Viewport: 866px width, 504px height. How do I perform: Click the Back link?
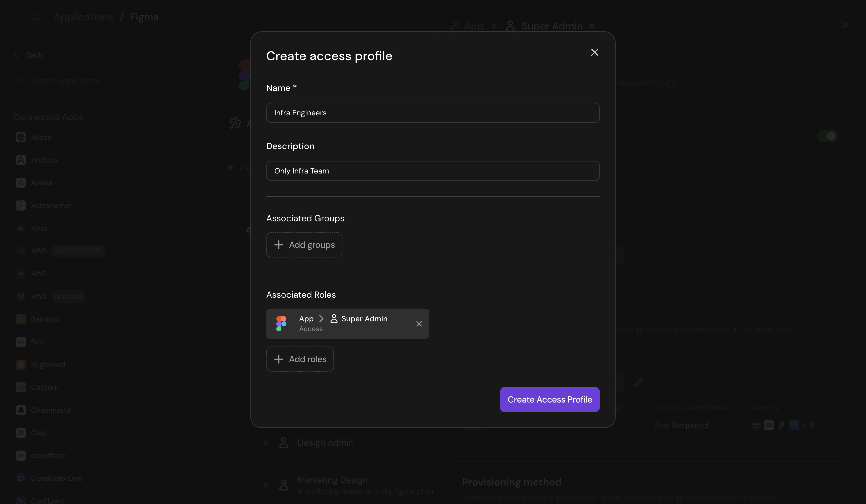tap(28, 55)
